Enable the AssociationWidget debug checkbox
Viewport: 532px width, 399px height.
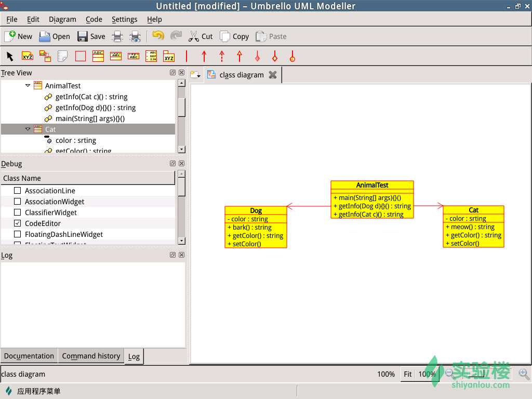17,201
